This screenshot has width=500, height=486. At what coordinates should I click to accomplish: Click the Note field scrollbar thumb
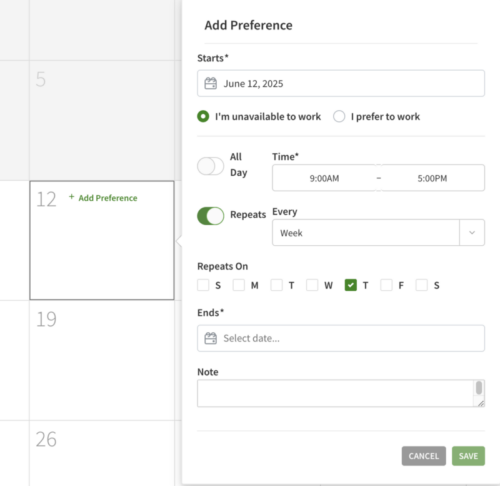pyautogui.click(x=479, y=388)
